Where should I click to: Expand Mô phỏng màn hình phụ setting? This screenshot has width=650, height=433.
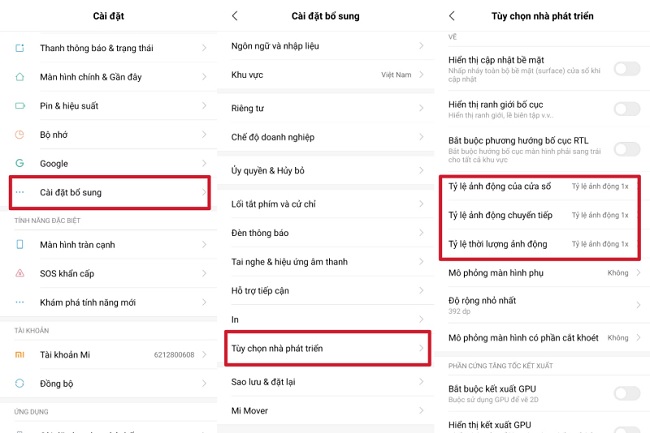point(538,271)
